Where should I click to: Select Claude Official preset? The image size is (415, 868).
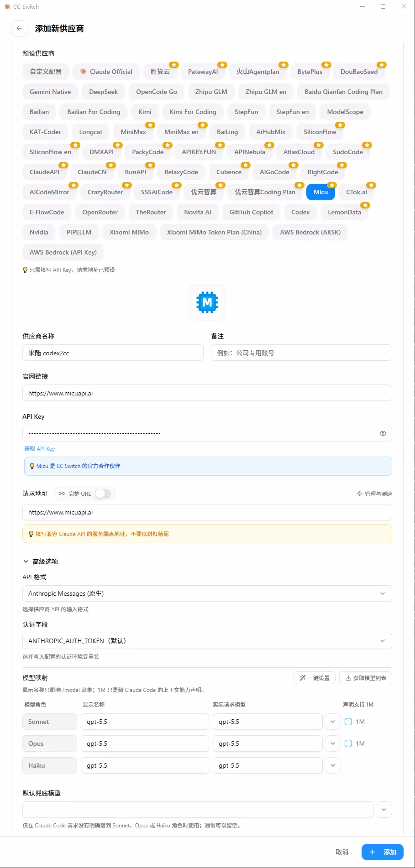(x=106, y=72)
